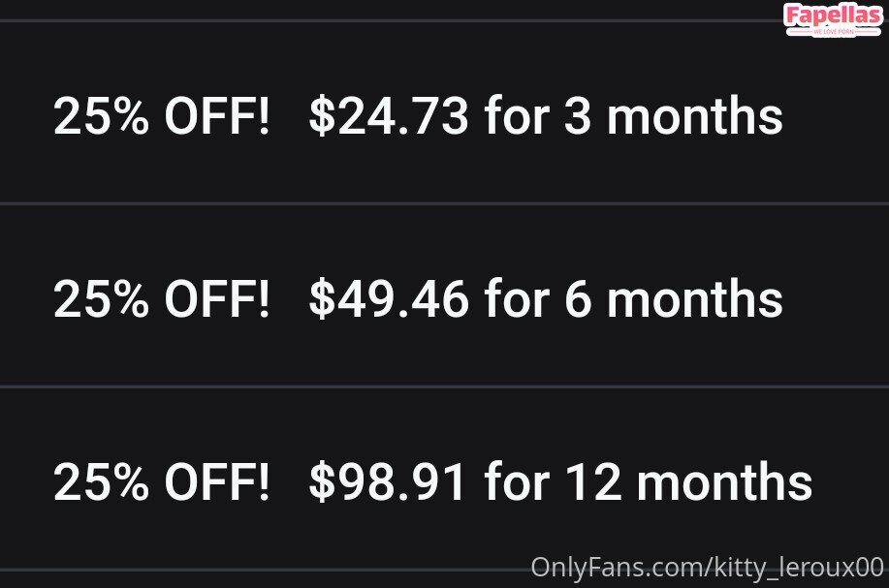Click the divider line above the 3-month row
This screenshot has width=889, height=588.
click(388, 20)
